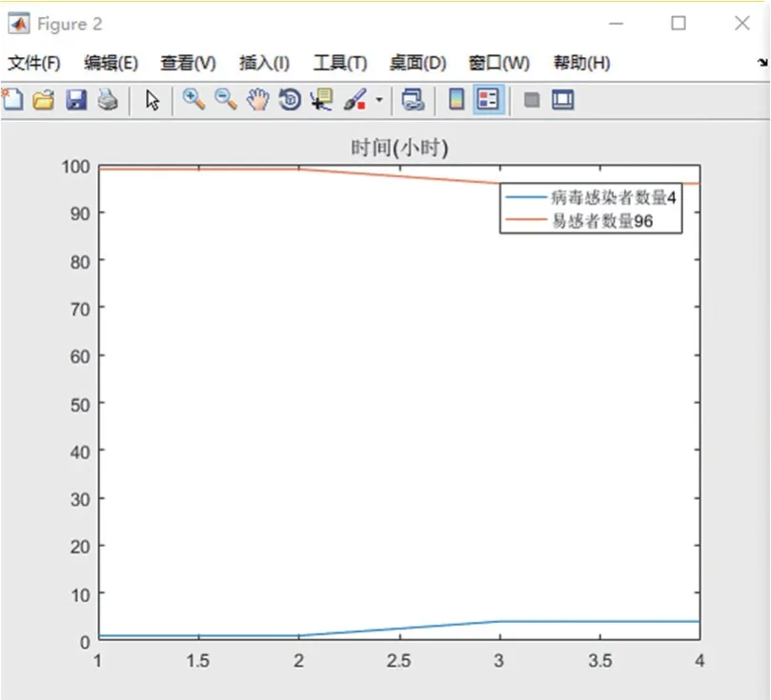The height and width of the screenshot is (700, 771).
Task: Click y-axis tick label 50
Action: click(x=80, y=405)
